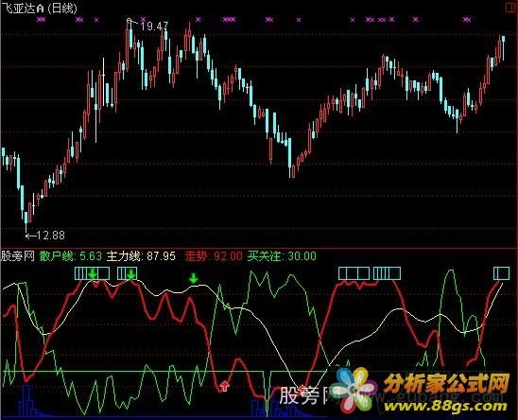Screen dimensions: 518x420
Task: Select the 飞亚达A stock name title
Action: pyautogui.click(x=23, y=9)
